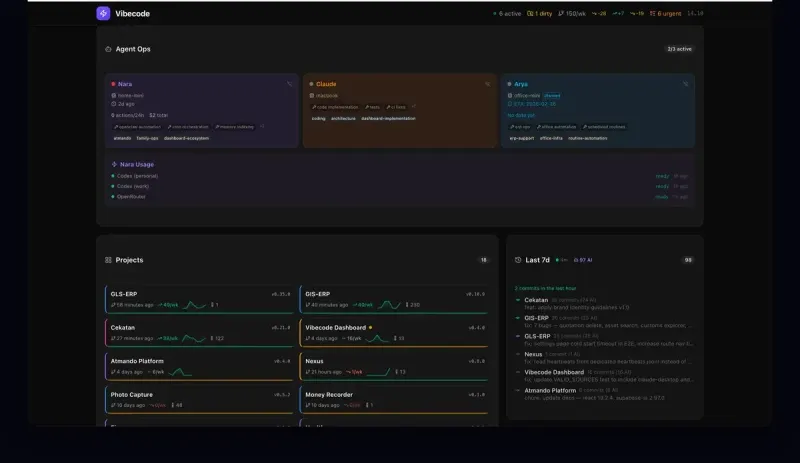Open the GIS-ERP project card
This screenshot has height=463, width=800.
pos(394,300)
